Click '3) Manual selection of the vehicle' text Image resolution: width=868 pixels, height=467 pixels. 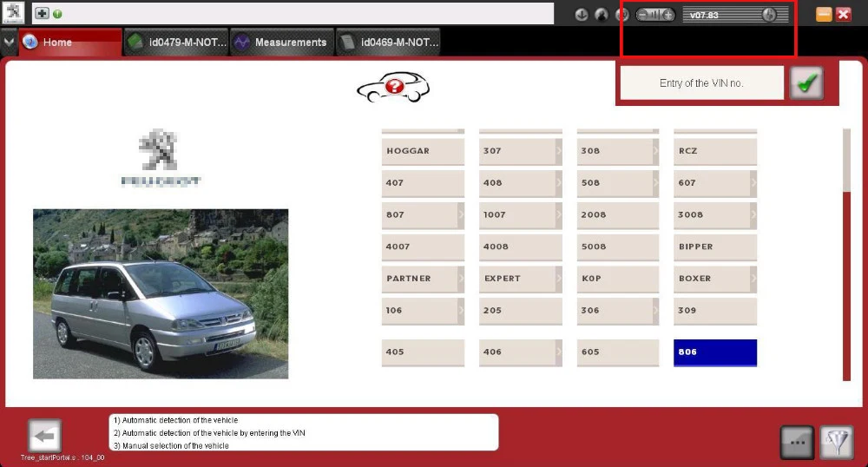point(171,446)
